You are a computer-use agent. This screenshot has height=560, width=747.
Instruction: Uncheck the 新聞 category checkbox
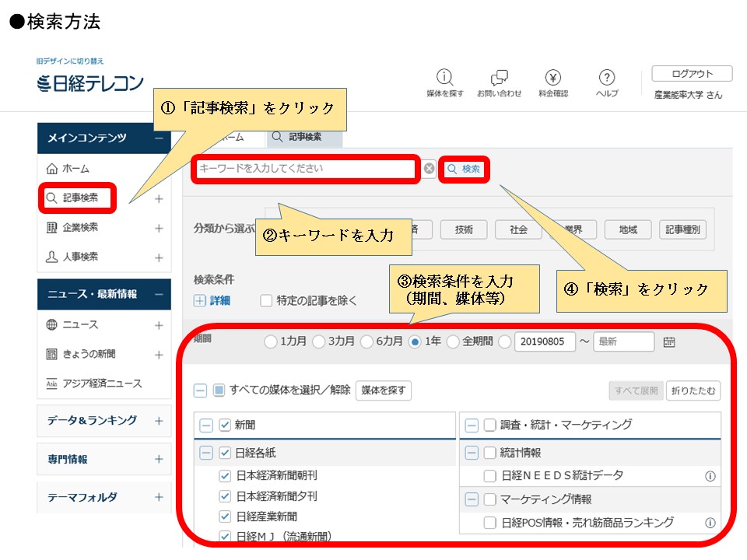coord(225,425)
